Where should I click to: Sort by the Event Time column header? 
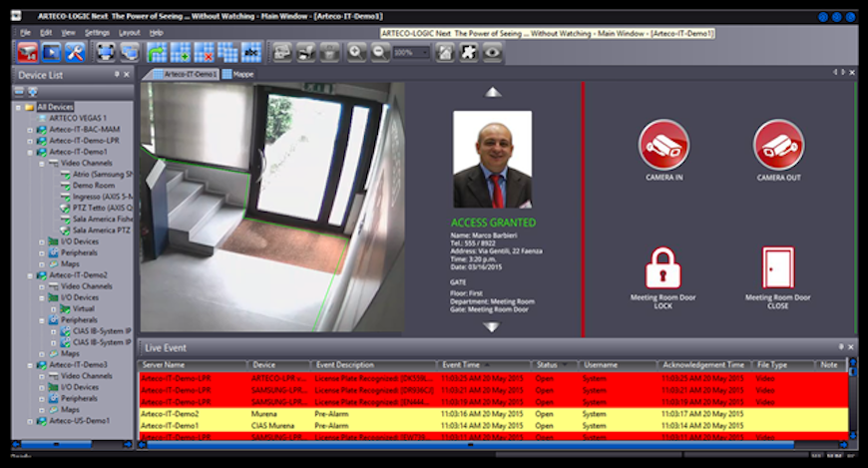[x=484, y=365]
